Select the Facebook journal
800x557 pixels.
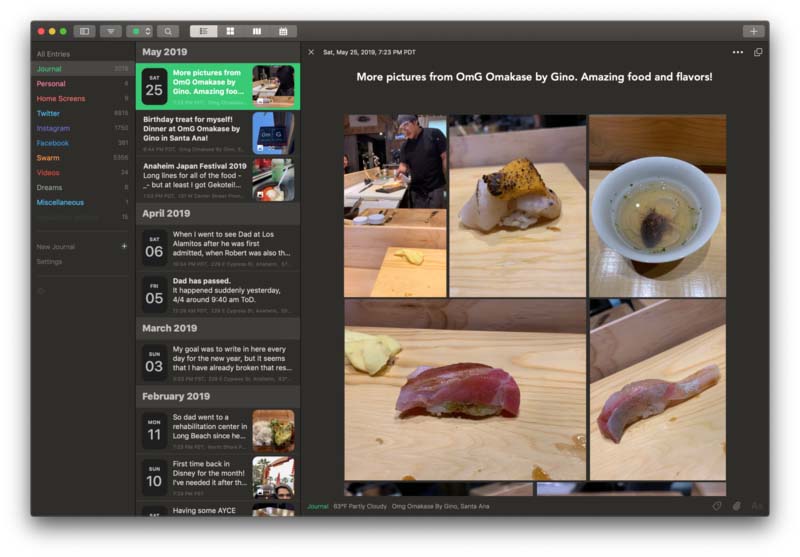(x=83, y=143)
